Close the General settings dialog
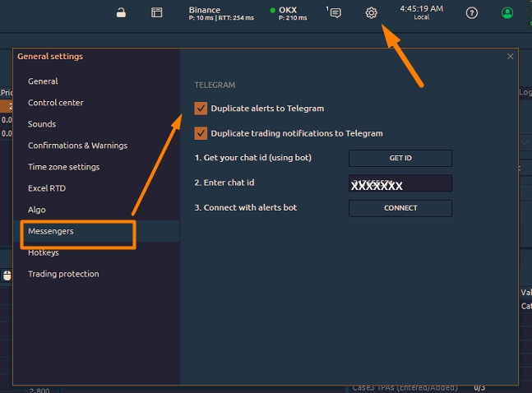The height and width of the screenshot is (393, 532). pyautogui.click(x=510, y=57)
